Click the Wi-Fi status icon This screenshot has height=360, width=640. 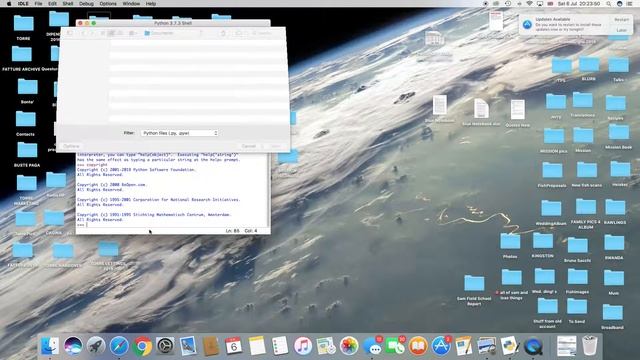pos(529,4)
